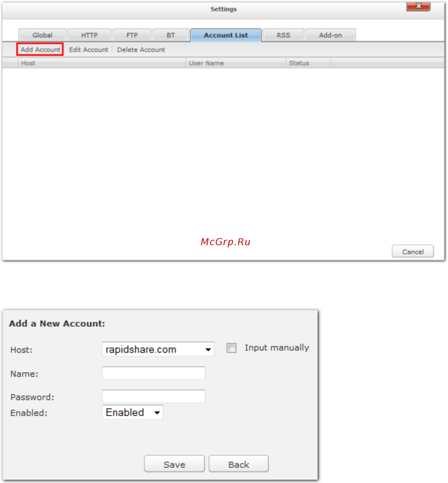Close the Settings dialog with red X
Image resolution: width=448 pixels, height=483 pixels.
pyautogui.click(x=418, y=6)
